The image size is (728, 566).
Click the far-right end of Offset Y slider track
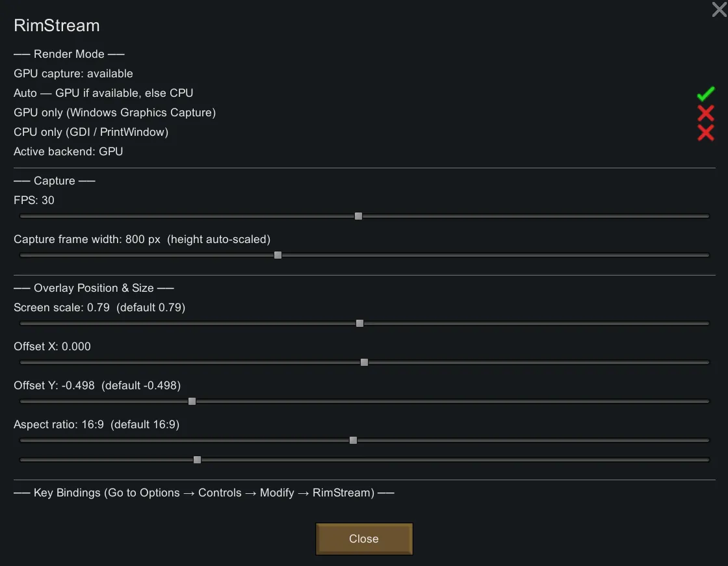pyautogui.click(x=706, y=402)
